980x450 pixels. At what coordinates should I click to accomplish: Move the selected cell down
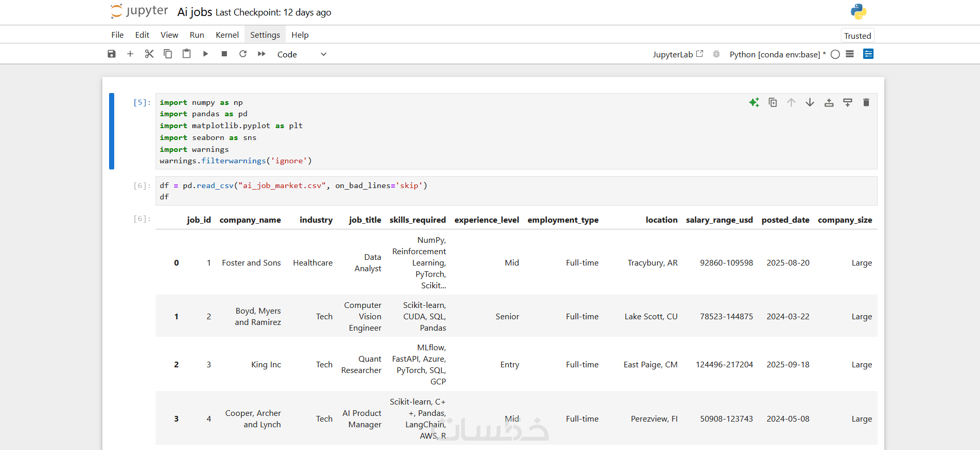pos(810,102)
